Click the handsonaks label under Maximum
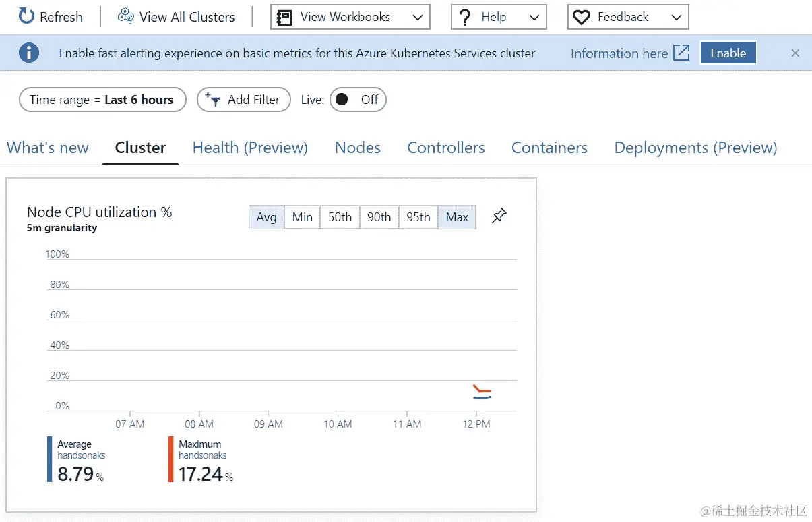The width and height of the screenshot is (812, 522). pyautogui.click(x=203, y=455)
